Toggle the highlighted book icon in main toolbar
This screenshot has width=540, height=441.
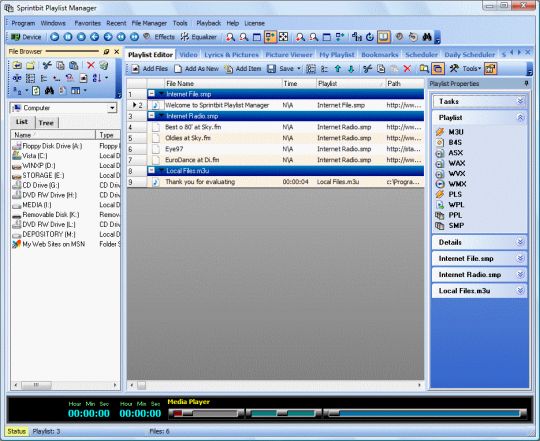384,37
